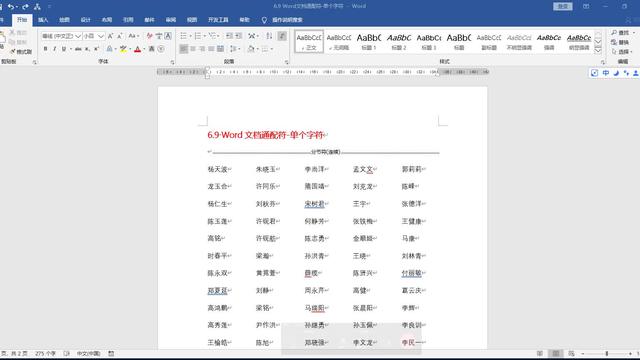Click the Shrink Font icon

tap(120, 36)
